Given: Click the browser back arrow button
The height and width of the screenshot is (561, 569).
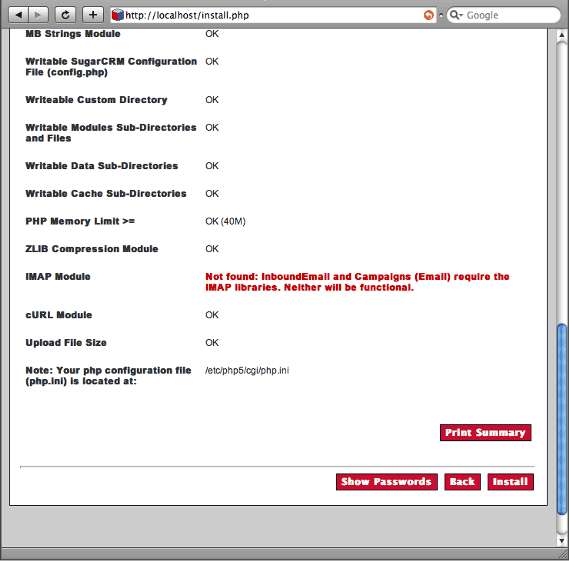Looking at the screenshot, I should click(x=19, y=15).
